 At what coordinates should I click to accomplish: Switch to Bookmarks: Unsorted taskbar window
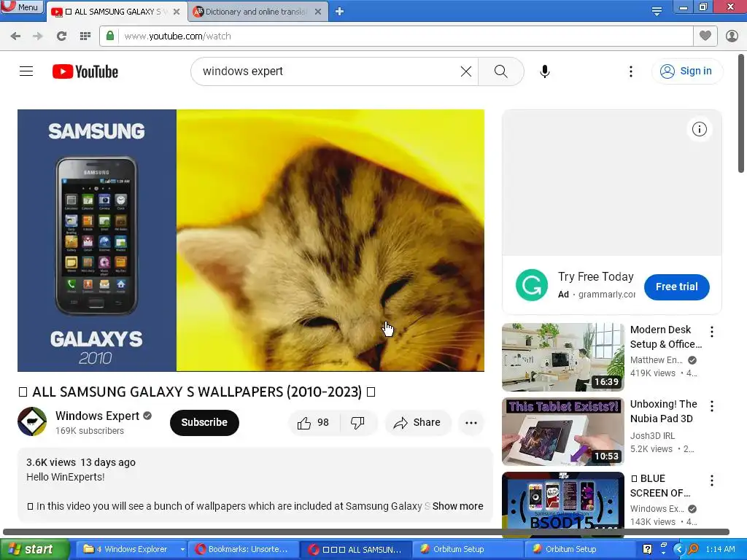243,550
